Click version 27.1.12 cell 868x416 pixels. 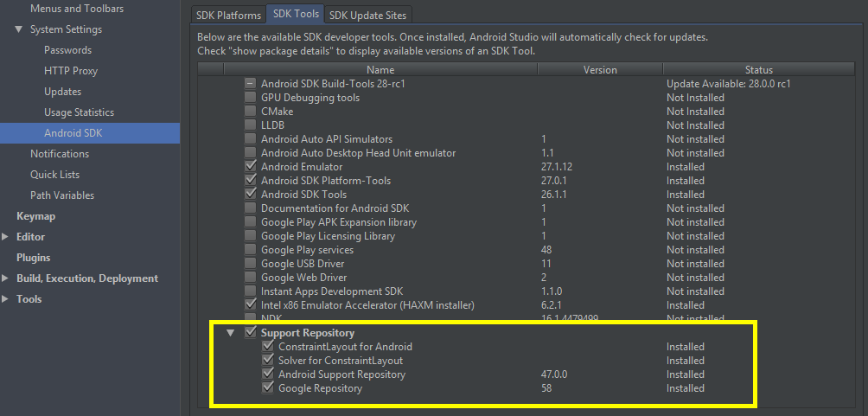[557, 167]
